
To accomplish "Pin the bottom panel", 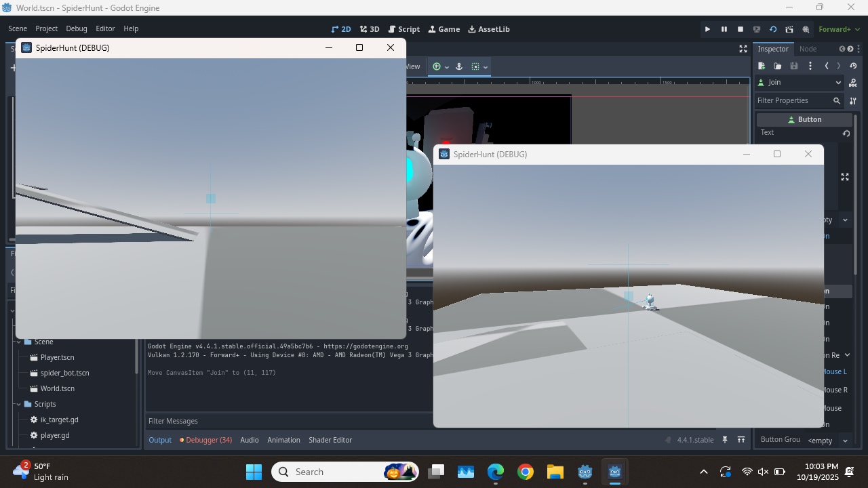I will coord(725,440).
